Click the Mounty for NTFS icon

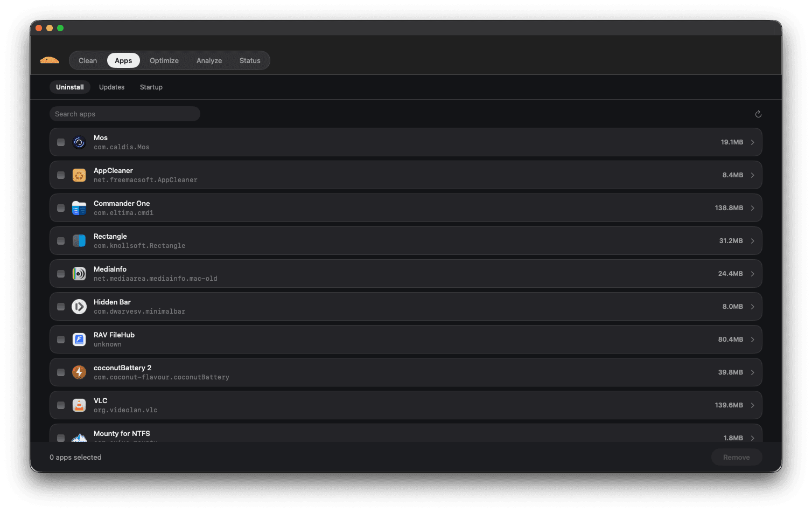79,437
